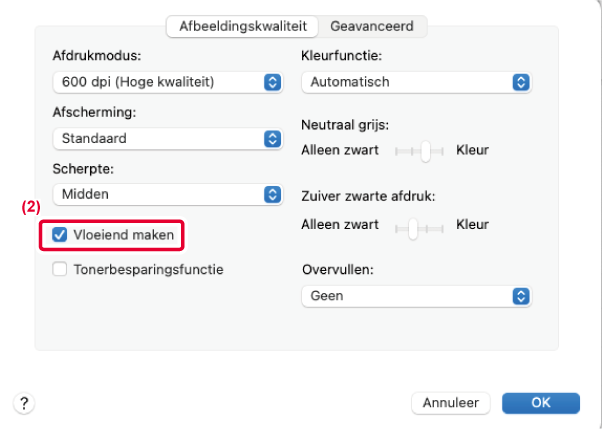Click the blue chevron on Overvullen dropdown
Image resolution: width=602 pixels, height=429 pixels.
tap(519, 296)
